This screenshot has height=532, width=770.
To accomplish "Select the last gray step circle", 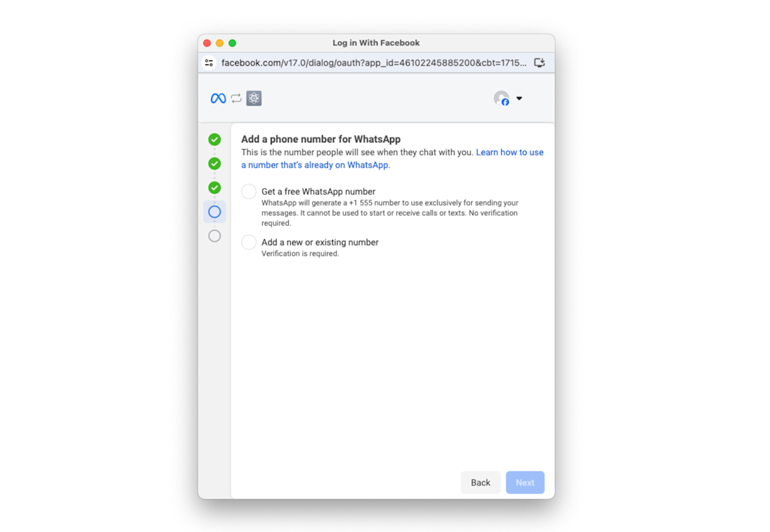I will click(x=214, y=235).
